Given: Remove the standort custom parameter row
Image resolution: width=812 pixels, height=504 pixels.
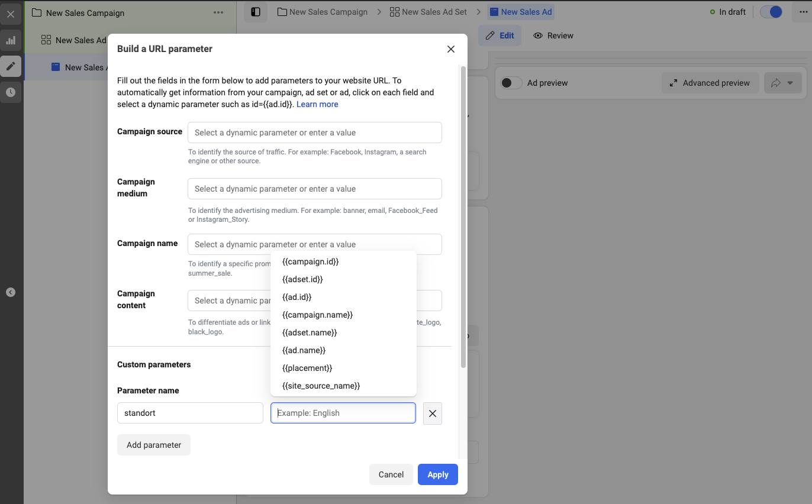Looking at the screenshot, I should pos(433,413).
